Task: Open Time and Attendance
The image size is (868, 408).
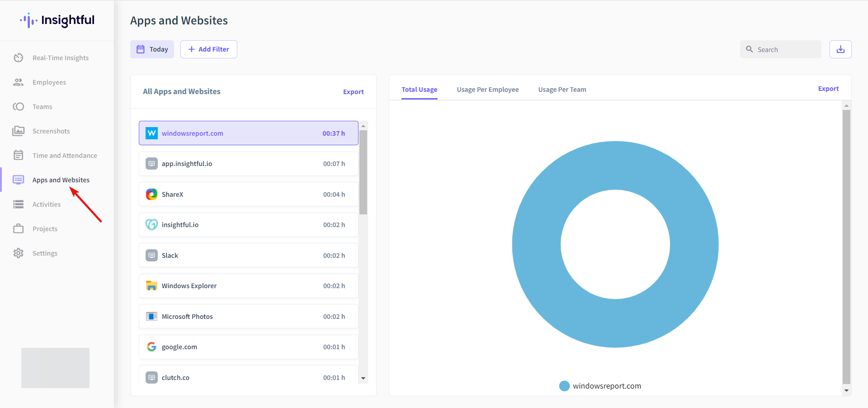Action: pyautogui.click(x=65, y=156)
